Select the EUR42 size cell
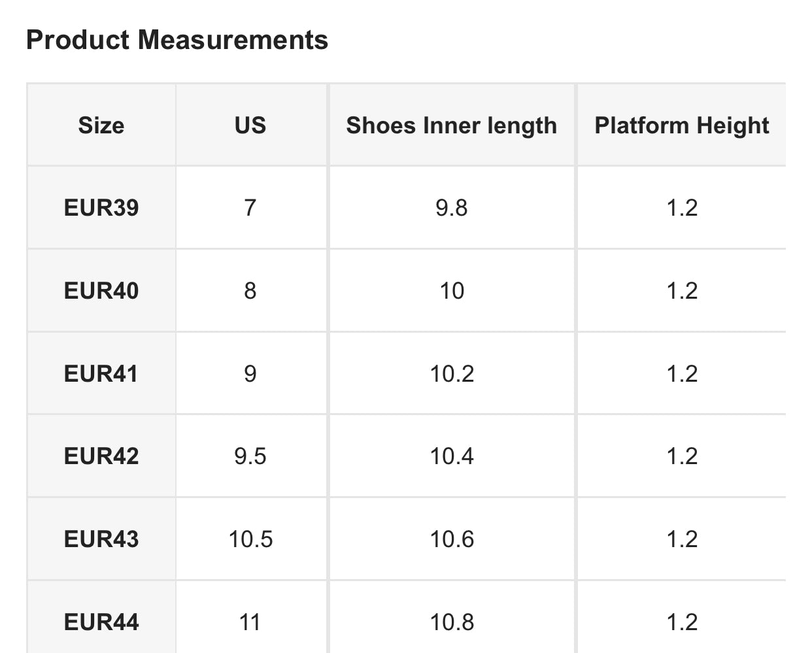812x653 pixels. [101, 456]
